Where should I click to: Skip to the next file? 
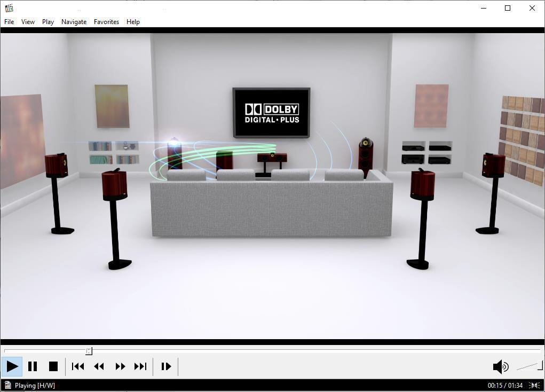(140, 366)
